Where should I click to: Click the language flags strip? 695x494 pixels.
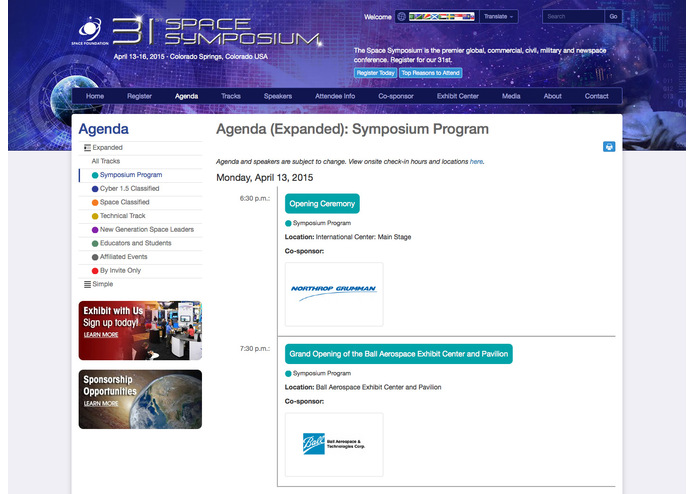coord(441,17)
